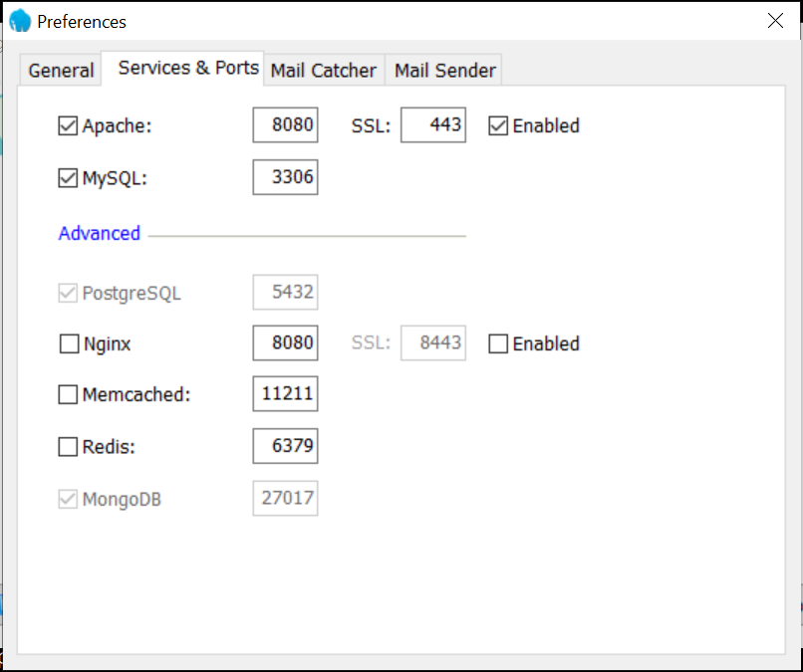Click the Preferences title text
Viewport: 803px width, 672px height.
[82, 22]
